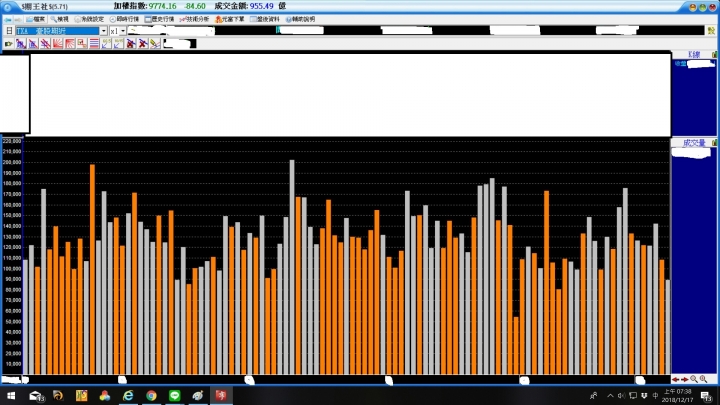
Task: Click the zoom in magnifier icon
Action: click(x=703, y=379)
